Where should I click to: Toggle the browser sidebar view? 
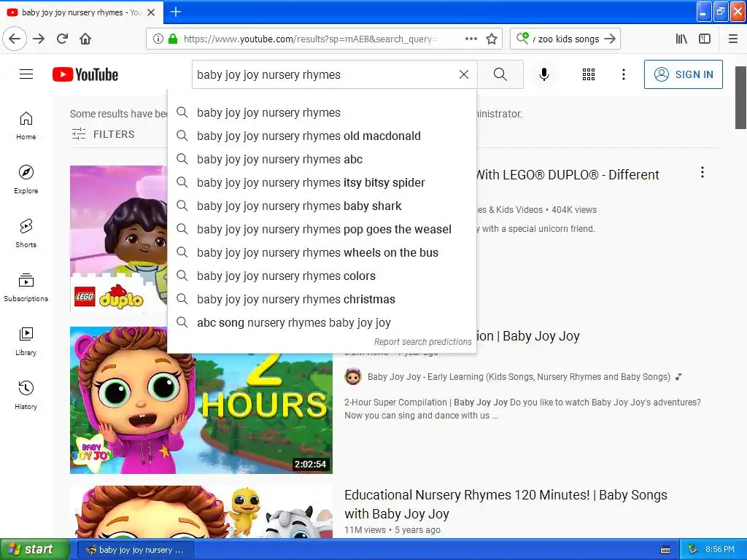tap(705, 39)
